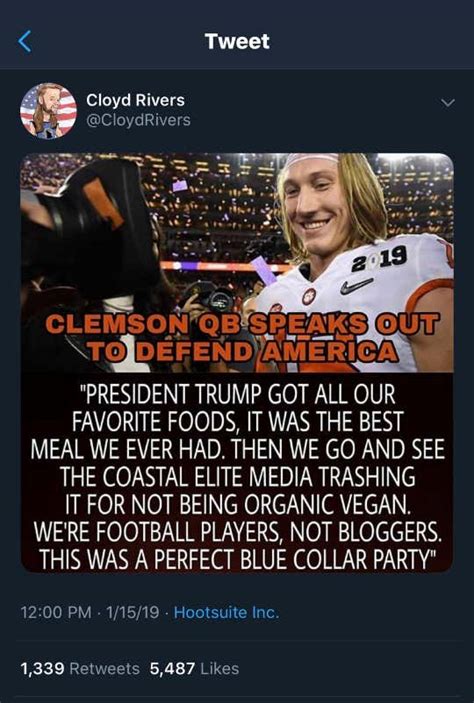Tap the 1/15/19 date text
The height and width of the screenshot is (703, 474).
coord(132,612)
